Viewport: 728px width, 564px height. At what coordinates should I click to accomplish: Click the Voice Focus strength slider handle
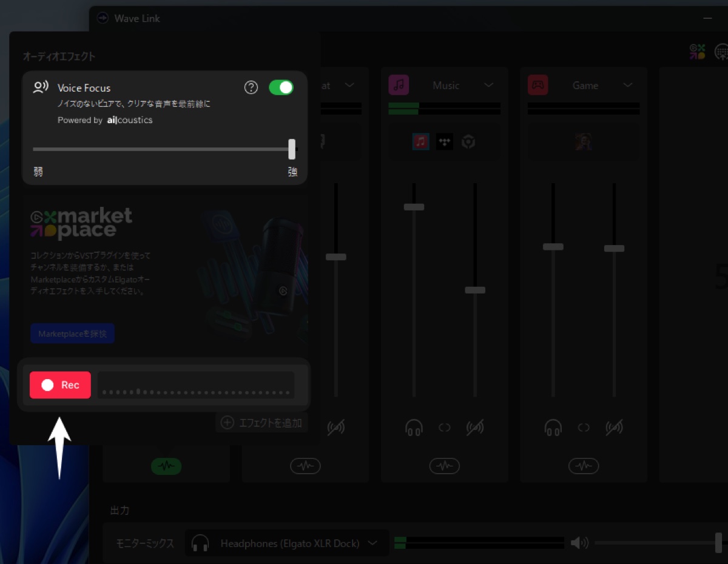pos(292,149)
